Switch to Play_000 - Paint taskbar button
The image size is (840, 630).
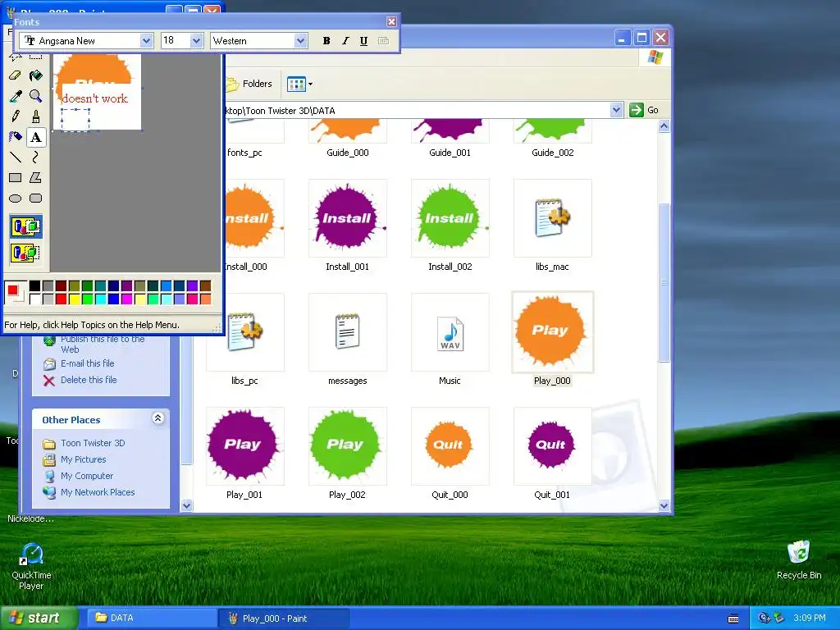[x=284, y=619]
